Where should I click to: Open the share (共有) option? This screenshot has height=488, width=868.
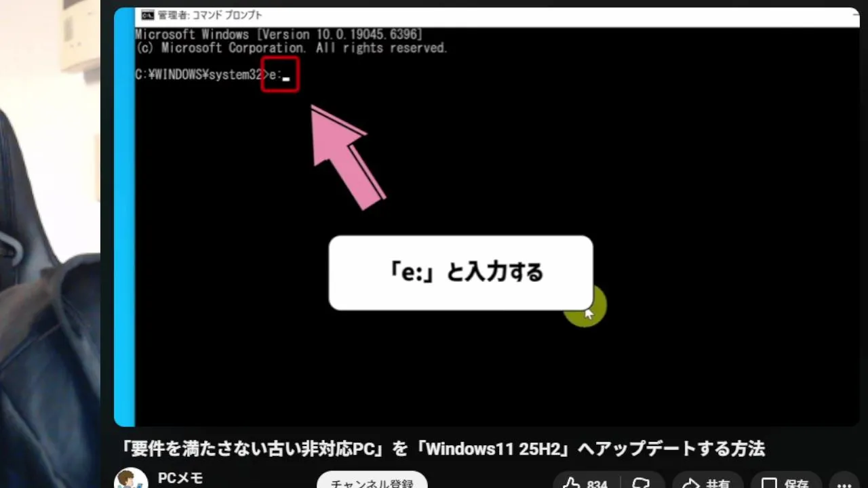[x=708, y=483]
